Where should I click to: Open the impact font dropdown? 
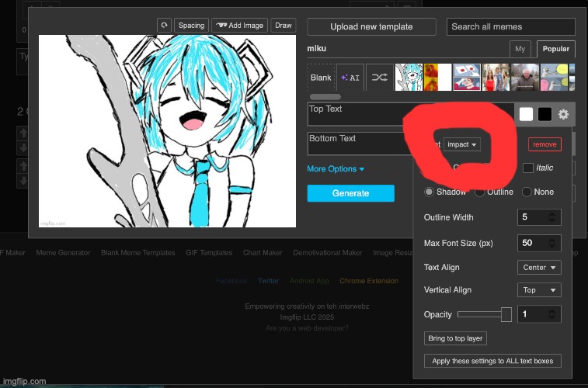pos(462,144)
